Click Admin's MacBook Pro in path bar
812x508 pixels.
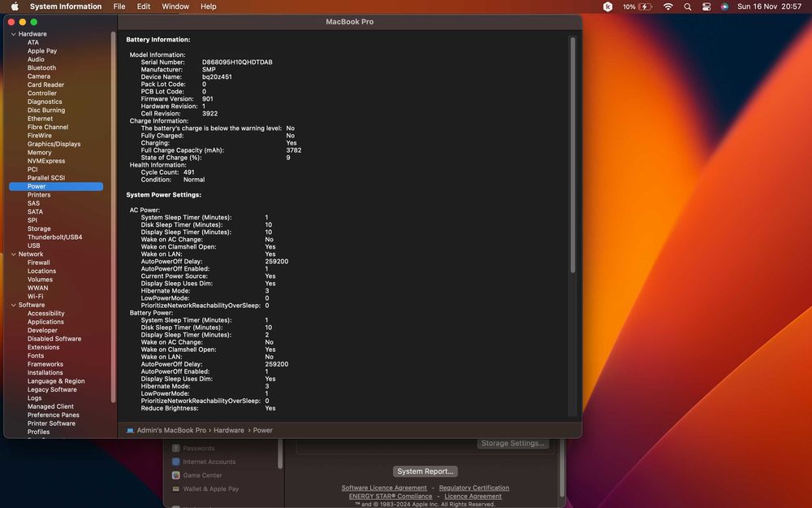tap(171, 430)
